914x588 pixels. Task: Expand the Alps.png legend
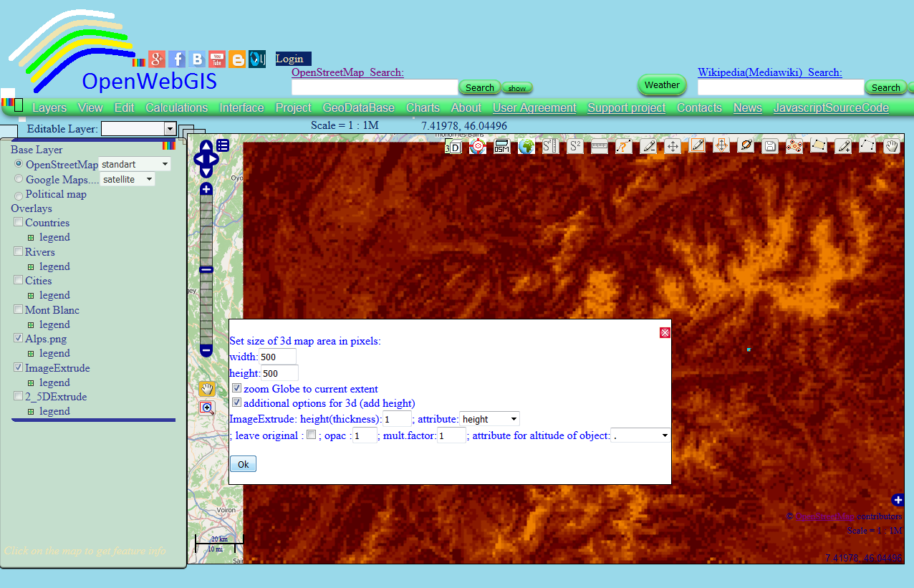[x=31, y=353]
